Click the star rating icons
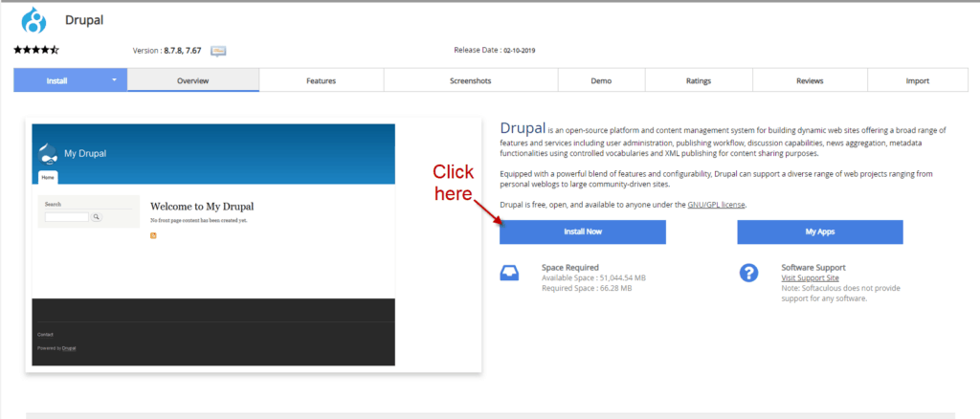Viewport: 980px width, 419px height. point(36,50)
